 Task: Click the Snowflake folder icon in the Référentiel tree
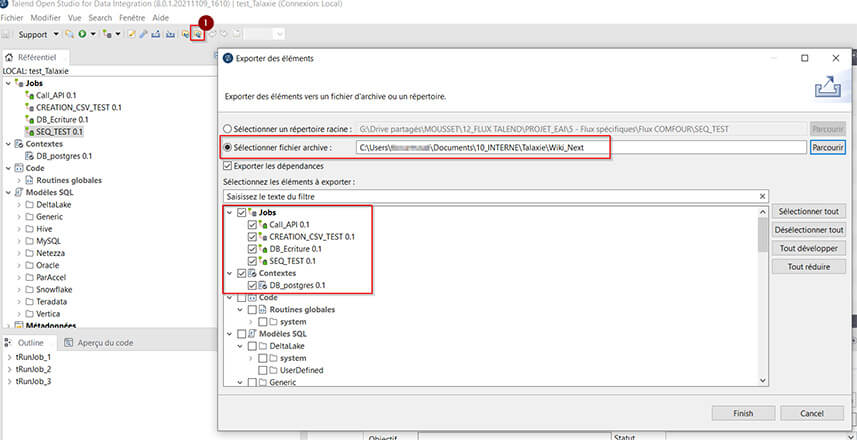coord(30,290)
